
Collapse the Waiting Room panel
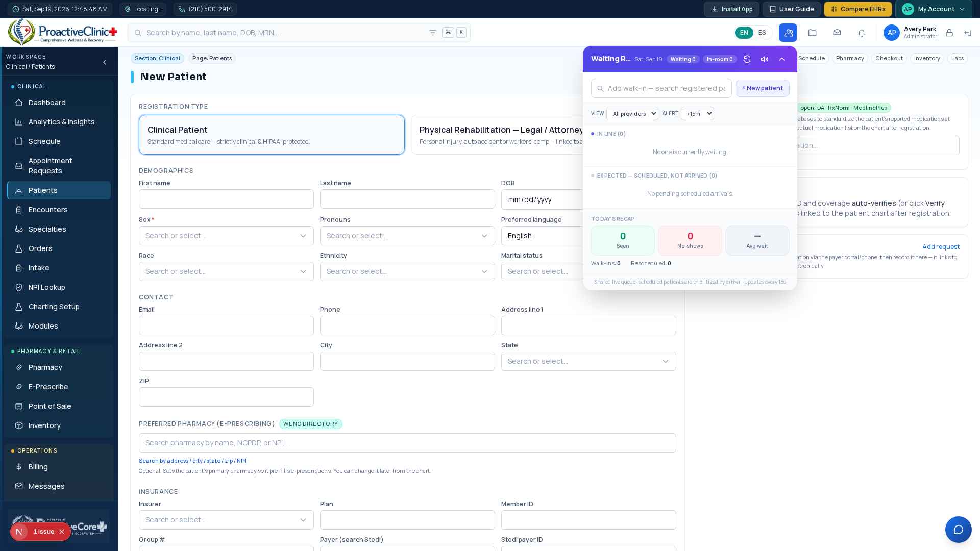[x=782, y=59]
